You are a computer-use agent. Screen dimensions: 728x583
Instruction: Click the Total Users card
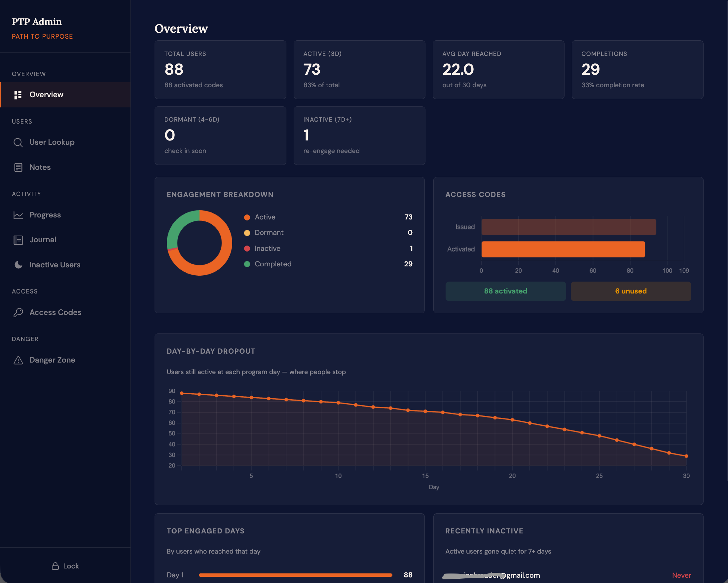point(220,70)
